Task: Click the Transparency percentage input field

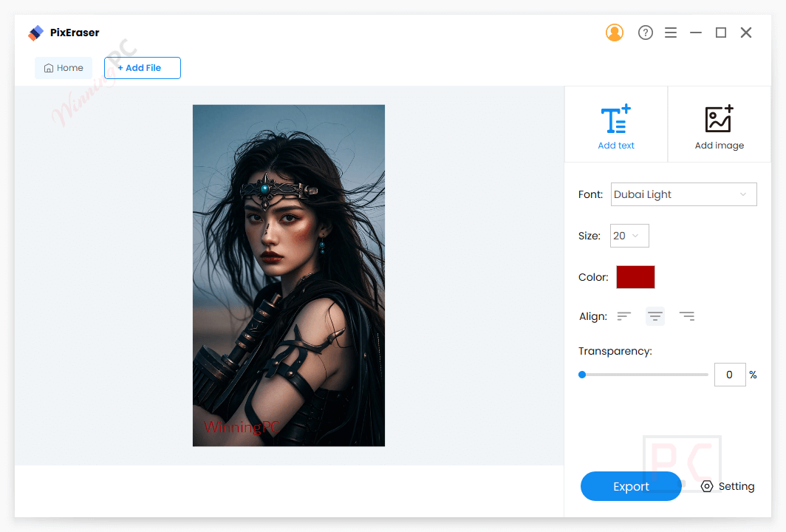Action: point(729,375)
